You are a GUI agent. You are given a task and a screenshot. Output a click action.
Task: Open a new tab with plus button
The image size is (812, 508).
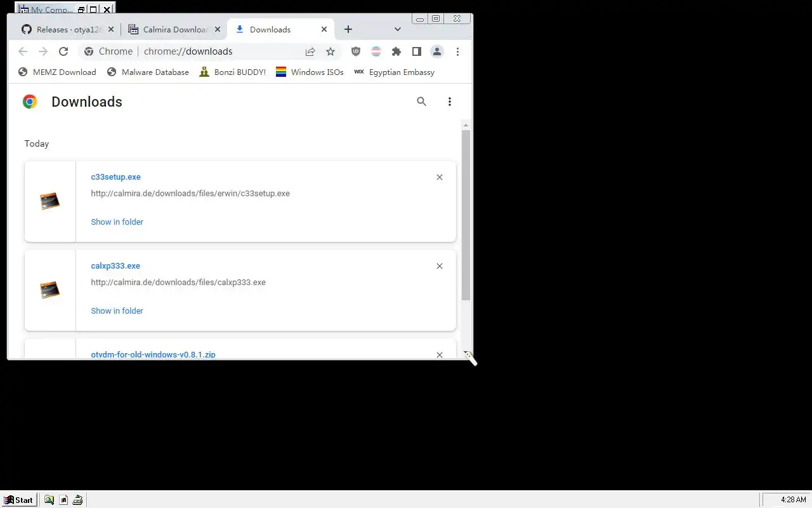348,29
